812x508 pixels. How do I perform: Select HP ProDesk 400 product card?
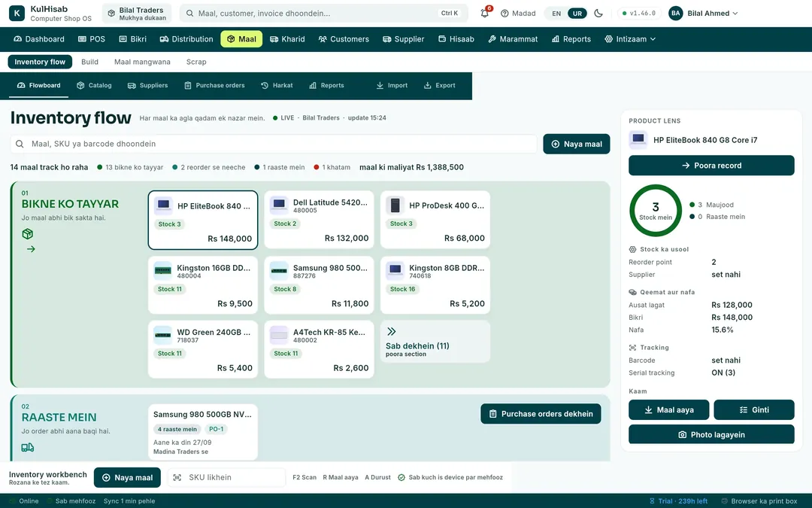click(x=435, y=220)
